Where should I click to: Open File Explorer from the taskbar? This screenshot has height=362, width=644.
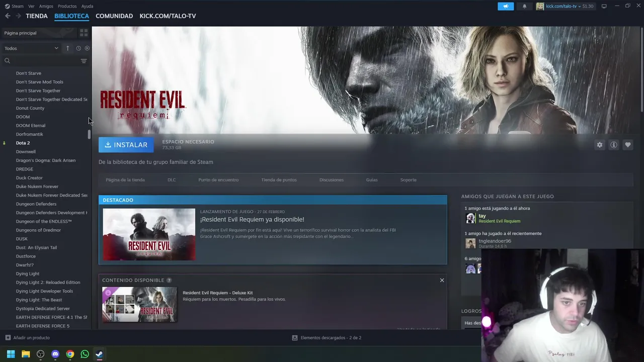point(26,354)
